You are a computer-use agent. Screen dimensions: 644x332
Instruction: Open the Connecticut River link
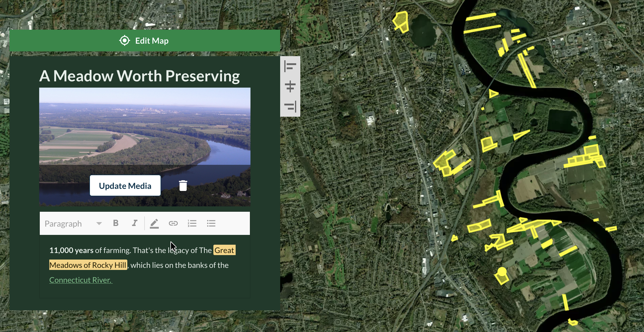[x=81, y=280]
